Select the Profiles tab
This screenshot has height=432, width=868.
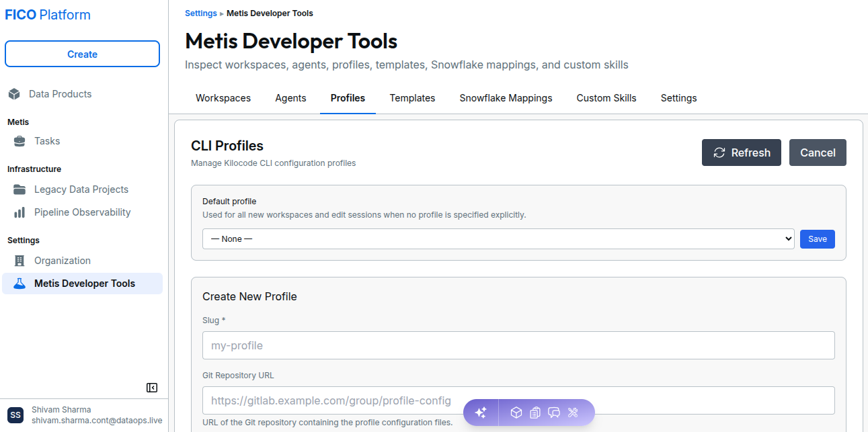[x=348, y=98]
